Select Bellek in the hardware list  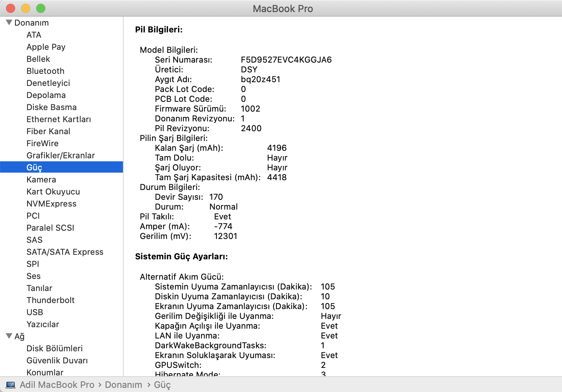point(38,59)
